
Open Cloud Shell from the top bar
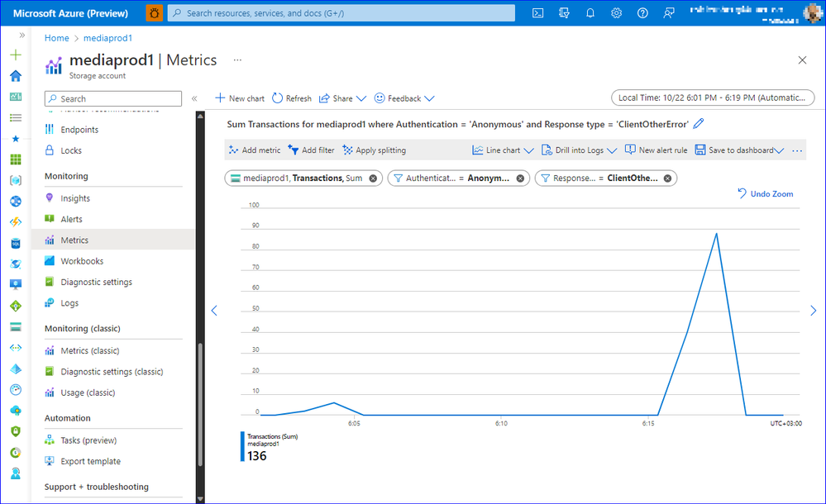point(537,13)
